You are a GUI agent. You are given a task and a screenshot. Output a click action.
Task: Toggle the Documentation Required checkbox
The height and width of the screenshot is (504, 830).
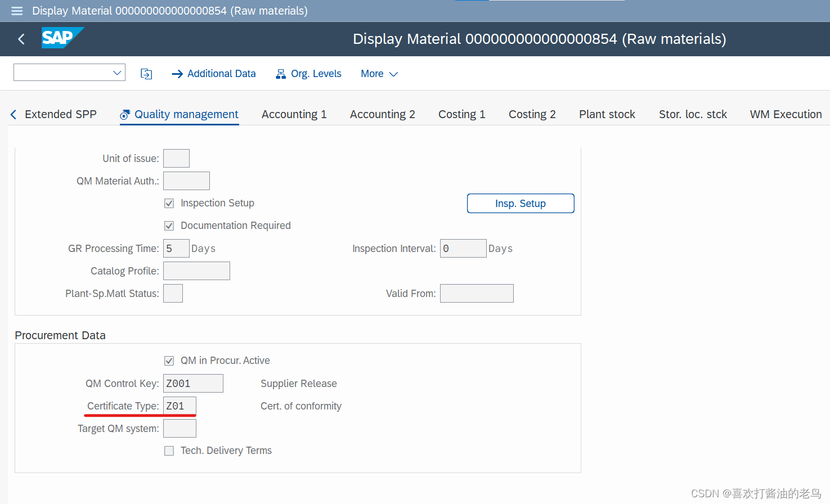[169, 226]
